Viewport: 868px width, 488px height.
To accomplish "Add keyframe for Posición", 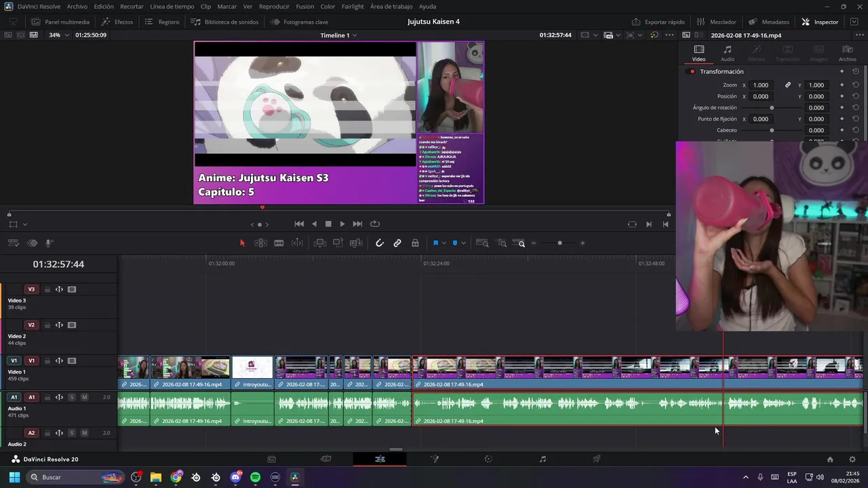I will pyautogui.click(x=842, y=96).
